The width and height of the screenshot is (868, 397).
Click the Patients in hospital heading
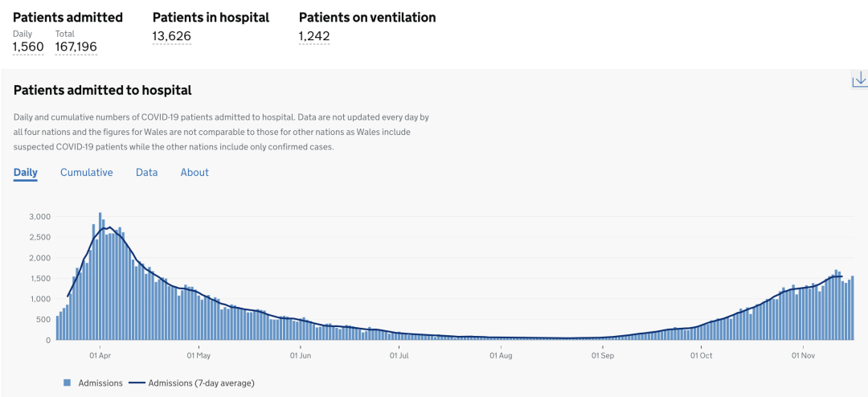tap(211, 17)
